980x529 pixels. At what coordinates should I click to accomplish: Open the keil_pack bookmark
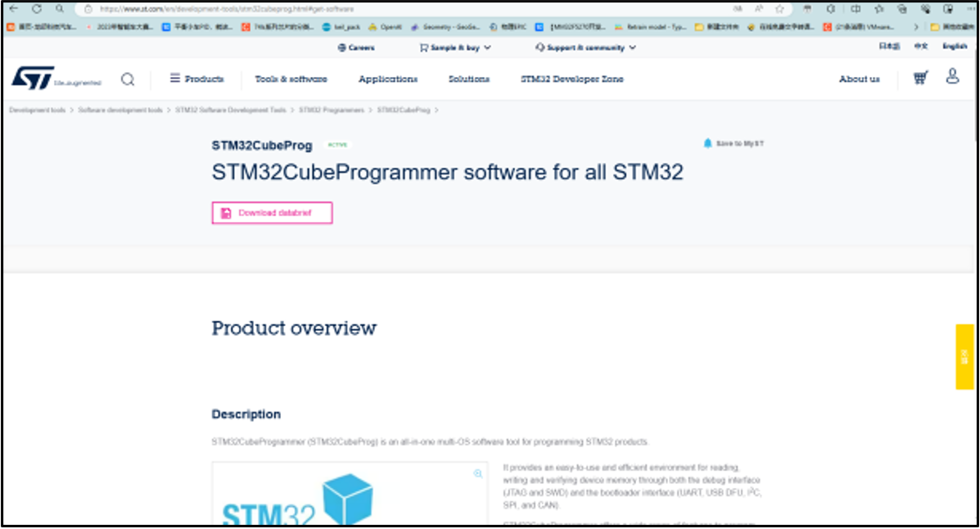click(x=341, y=27)
